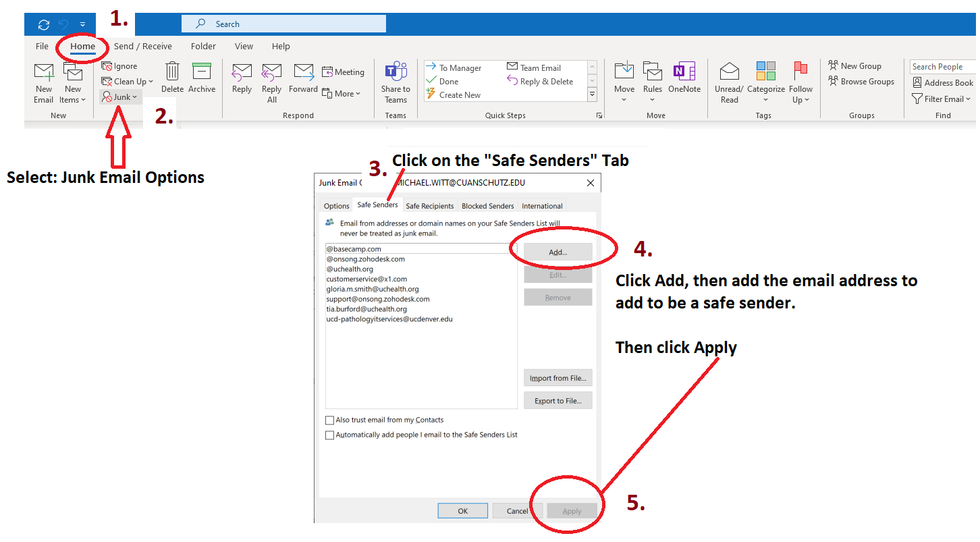Check Automatically add people I email option
The width and height of the screenshot is (980, 542).
[x=330, y=435]
